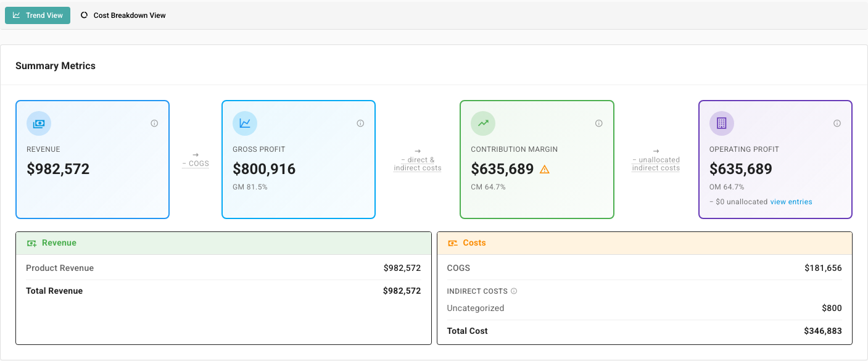Click the Total Revenue row label
The width and height of the screenshot is (868, 361).
[54, 291]
